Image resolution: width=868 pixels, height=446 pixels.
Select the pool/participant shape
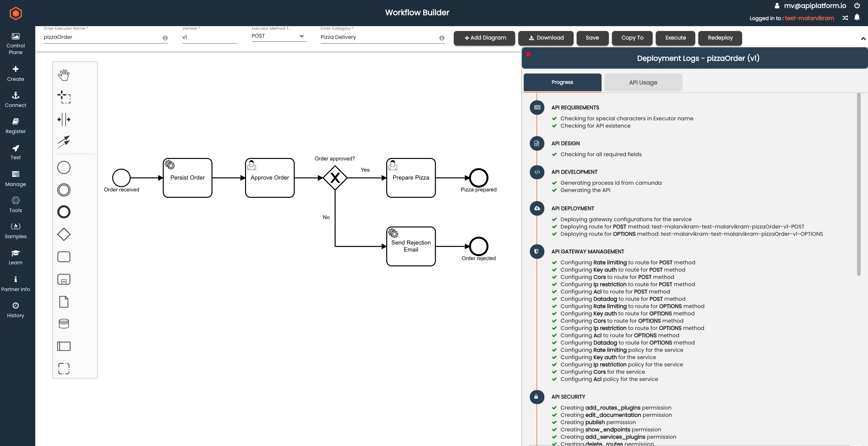[64, 346]
